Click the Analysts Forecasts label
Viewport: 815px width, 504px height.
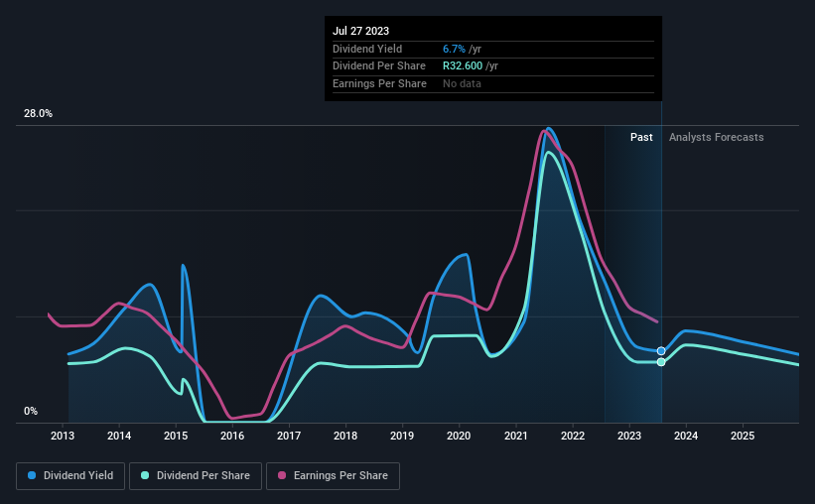[x=717, y=137]
